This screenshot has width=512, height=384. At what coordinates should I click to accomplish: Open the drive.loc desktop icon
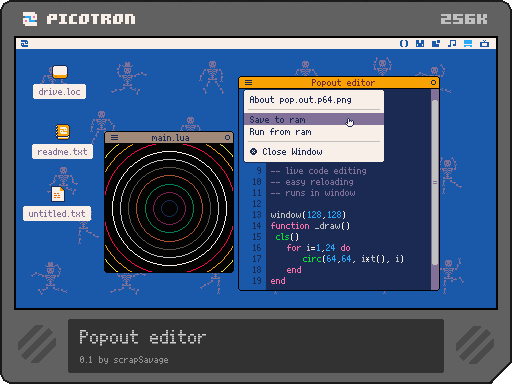(60, 72)
